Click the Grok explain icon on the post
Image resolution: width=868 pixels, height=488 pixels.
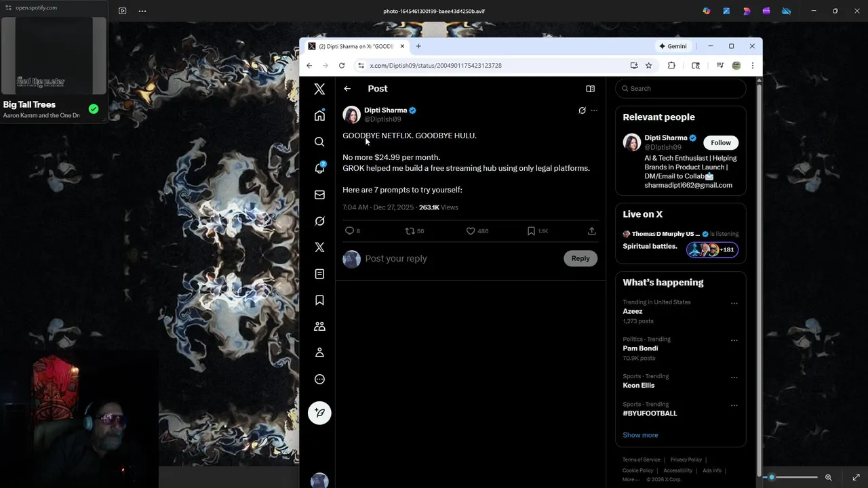(582, 110)
